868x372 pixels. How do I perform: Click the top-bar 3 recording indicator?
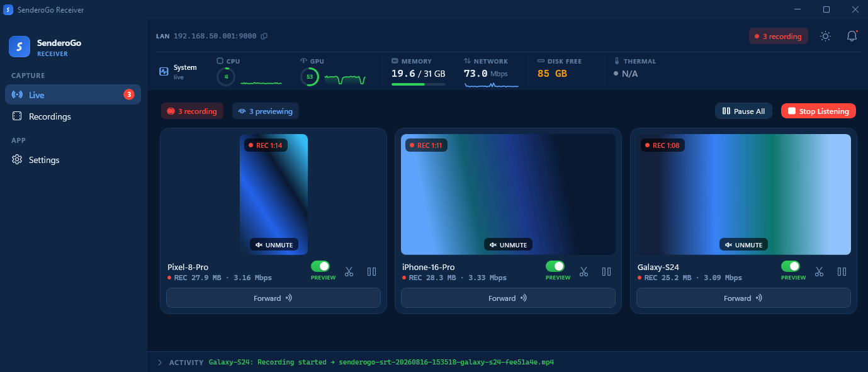779,36
